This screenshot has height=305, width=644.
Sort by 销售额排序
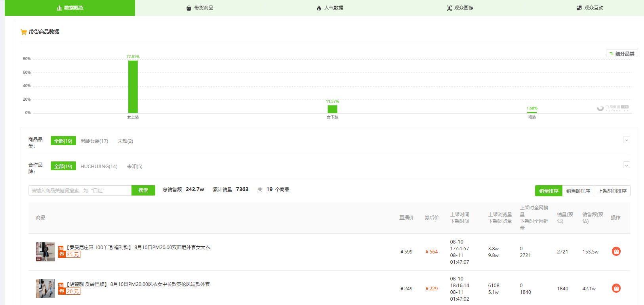click(x=578, y=191)
